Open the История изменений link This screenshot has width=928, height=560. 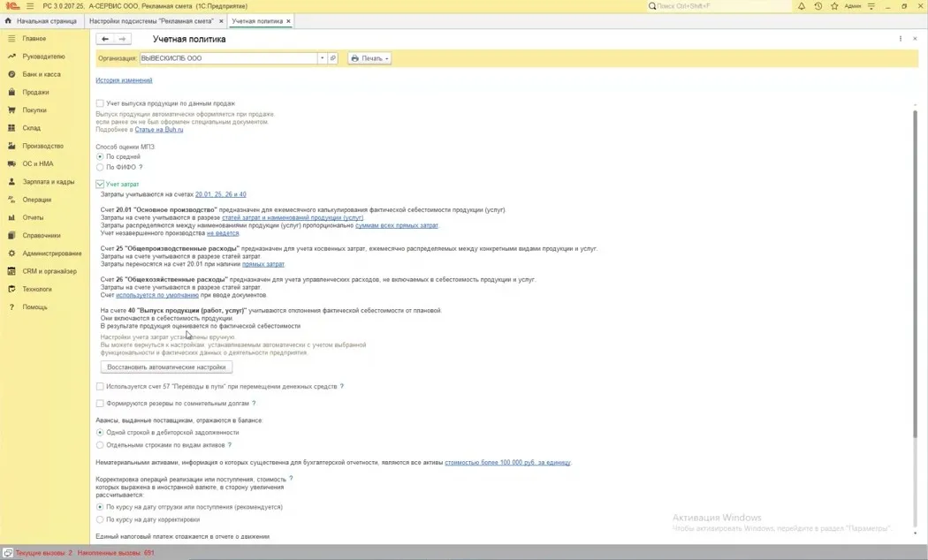click(x=124, y=80)
